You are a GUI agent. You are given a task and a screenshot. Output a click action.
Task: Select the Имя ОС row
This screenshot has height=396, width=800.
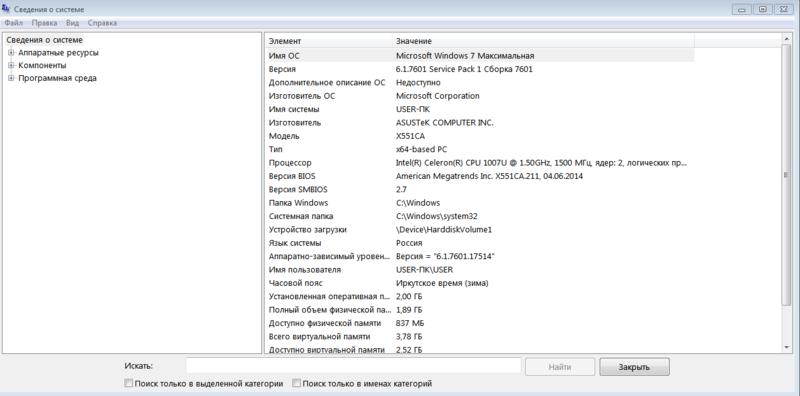480,56
